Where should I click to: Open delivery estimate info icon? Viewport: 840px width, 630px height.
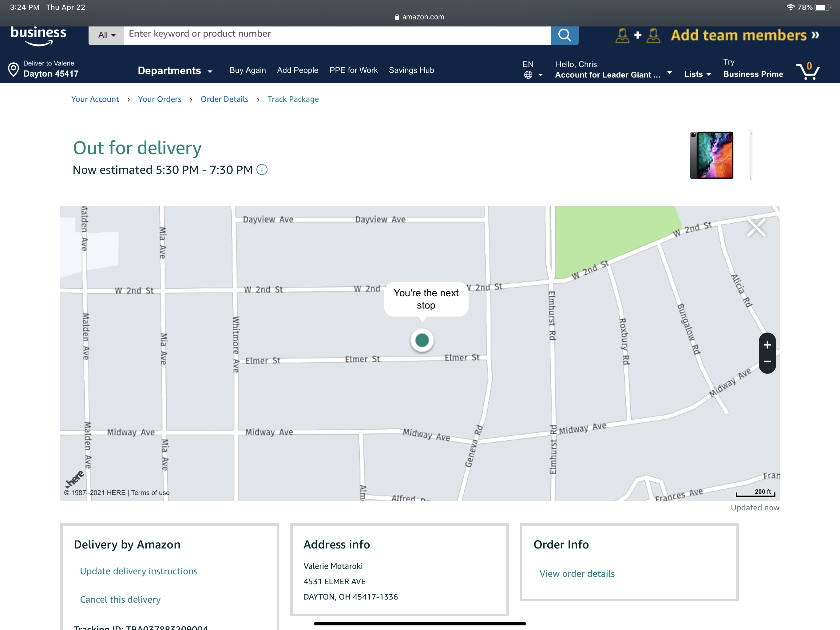click(x=262, y=169)
